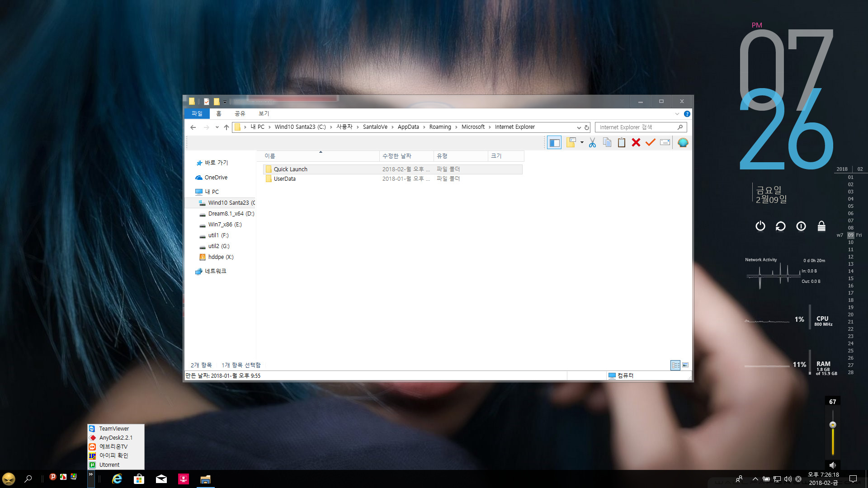This screenshot has height=488, width=868.
Task: Navigate to Roaming in the breadcrumb
Action: pos(440,127)
